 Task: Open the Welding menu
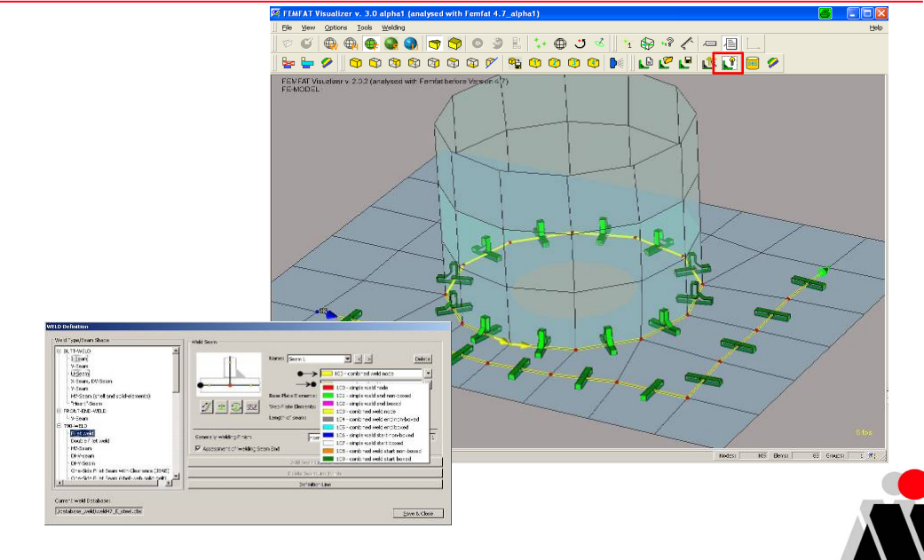393,28
